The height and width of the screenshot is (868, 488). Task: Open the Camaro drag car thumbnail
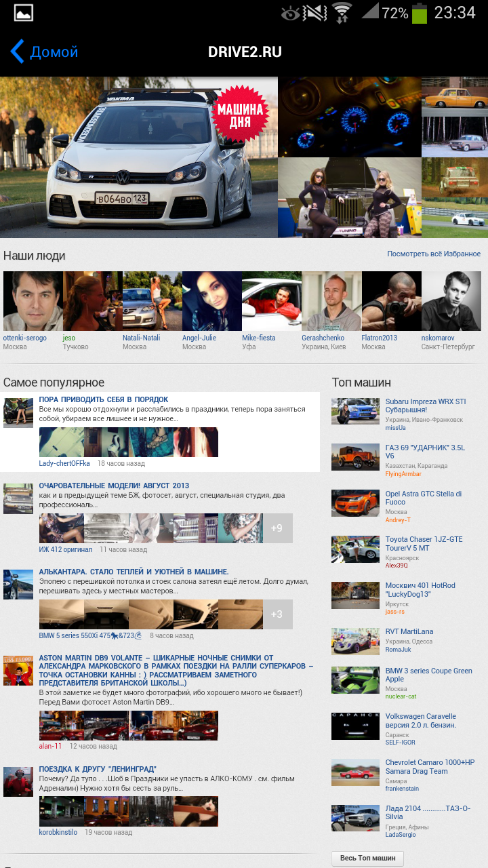click(355, 772)
